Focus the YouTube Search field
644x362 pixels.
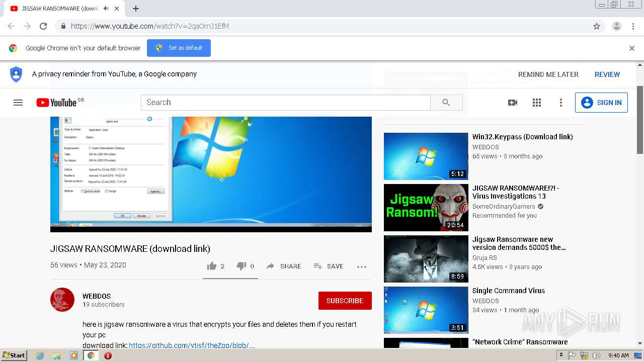click(x=285, y=103)
